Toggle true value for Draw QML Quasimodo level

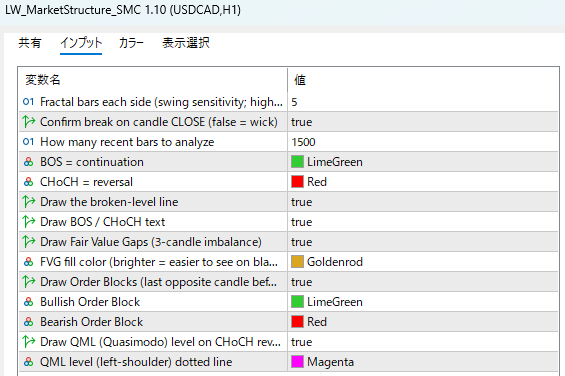[423, 342]
